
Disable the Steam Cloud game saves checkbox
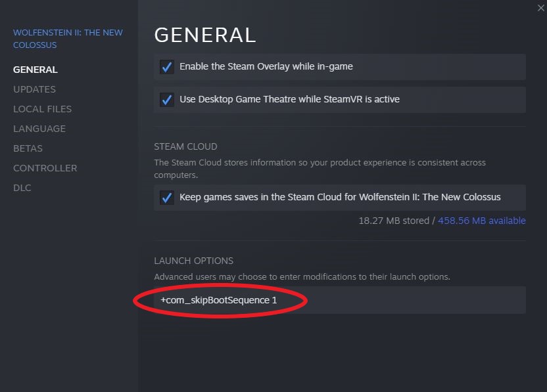[x=167, y=198]
